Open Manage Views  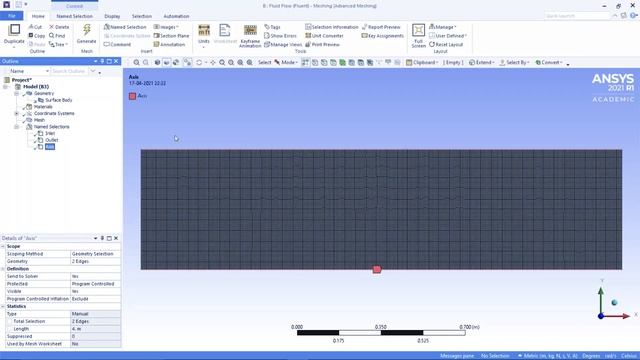tap(283, 44)
